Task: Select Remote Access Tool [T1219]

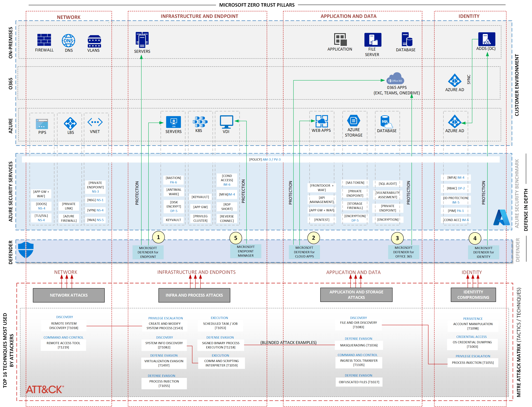Action: [63, 345]
